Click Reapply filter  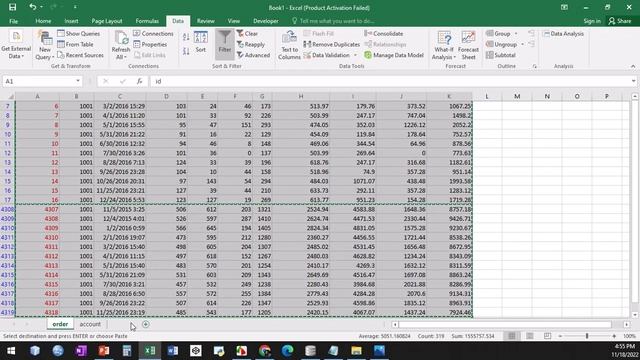pos(251,44)
